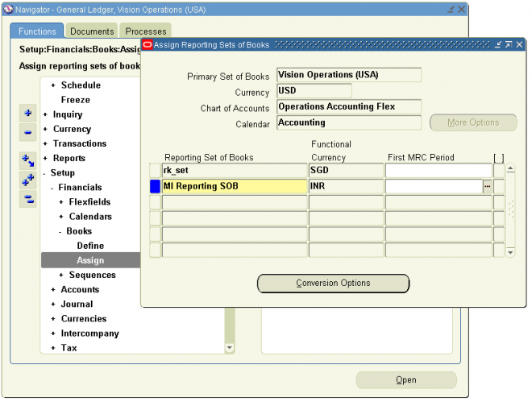The height and width of the screenshot is (402, 532).
Task: Switch to the Functions tab
Action: (37, 31)
